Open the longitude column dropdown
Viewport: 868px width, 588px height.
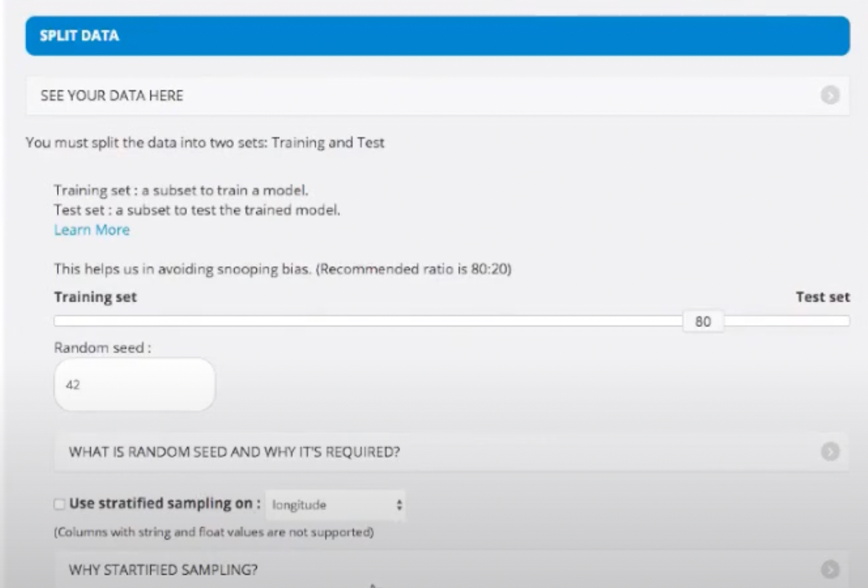point(335,504)
